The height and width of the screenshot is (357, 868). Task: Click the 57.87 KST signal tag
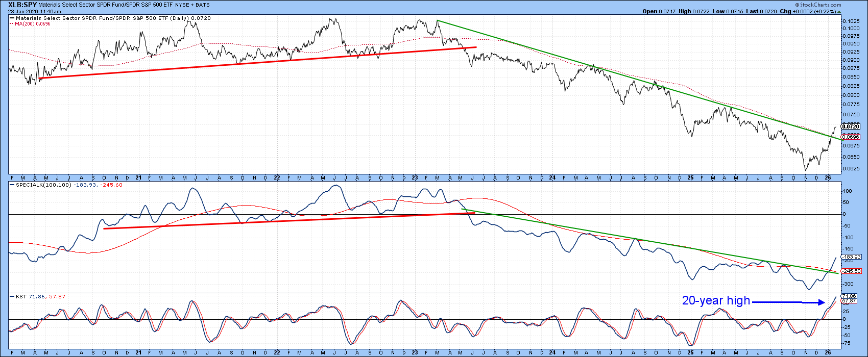848,301
